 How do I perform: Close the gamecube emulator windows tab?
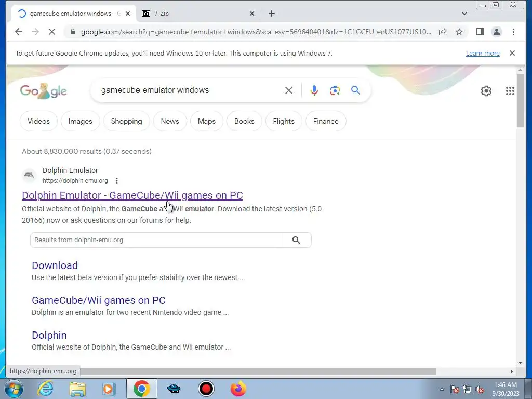click(x=128, y=14)
